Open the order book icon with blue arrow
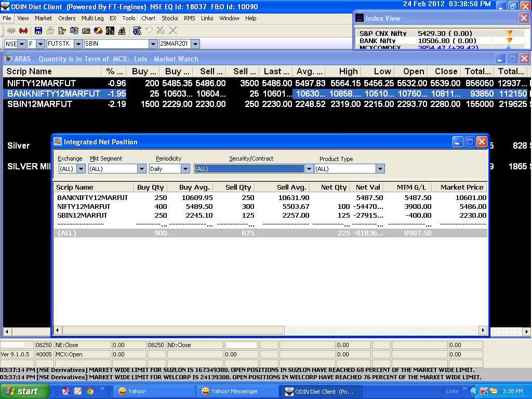The image size is (532, 399). [74, 31]
